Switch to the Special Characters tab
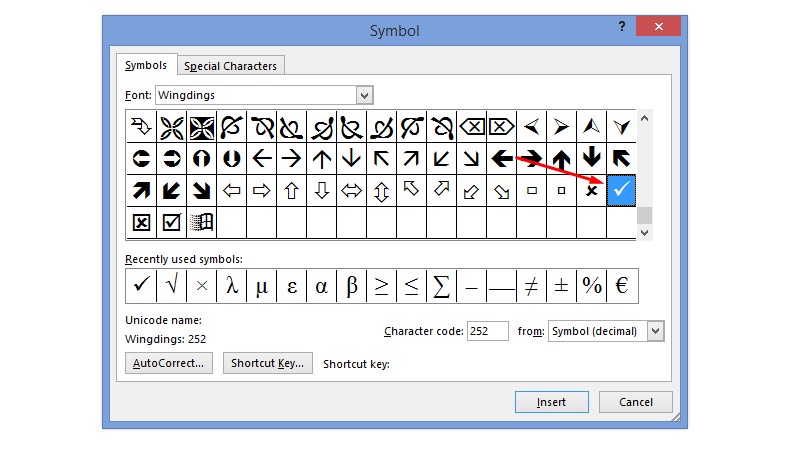 point(231,66)
